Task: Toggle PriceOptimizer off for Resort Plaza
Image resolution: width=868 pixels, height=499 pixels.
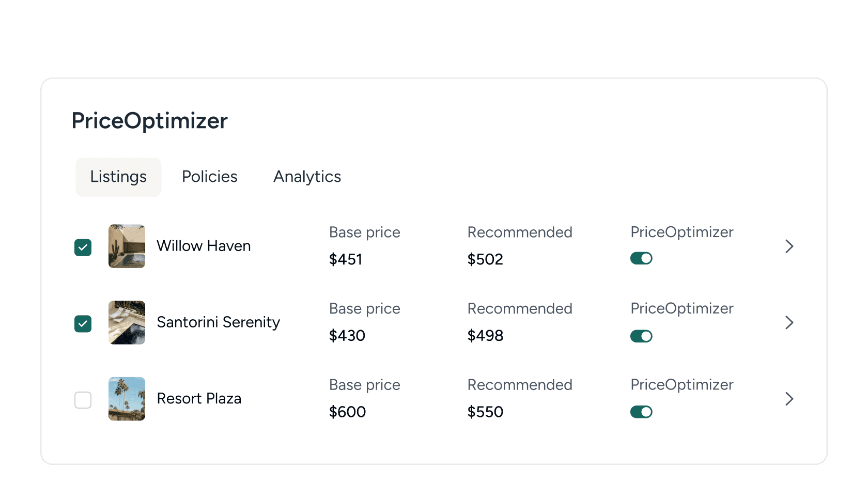Action: (641, 412)
